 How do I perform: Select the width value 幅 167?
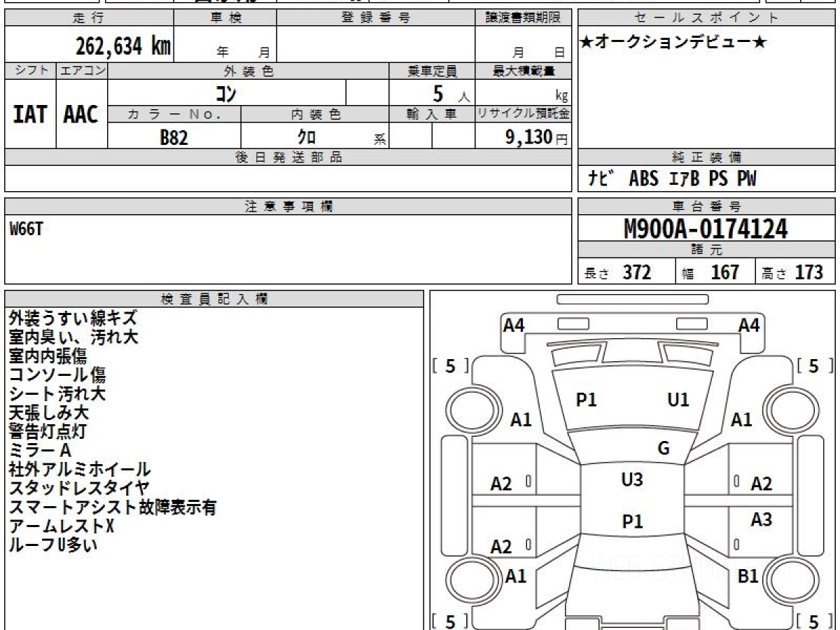click(x=710, y=272)
